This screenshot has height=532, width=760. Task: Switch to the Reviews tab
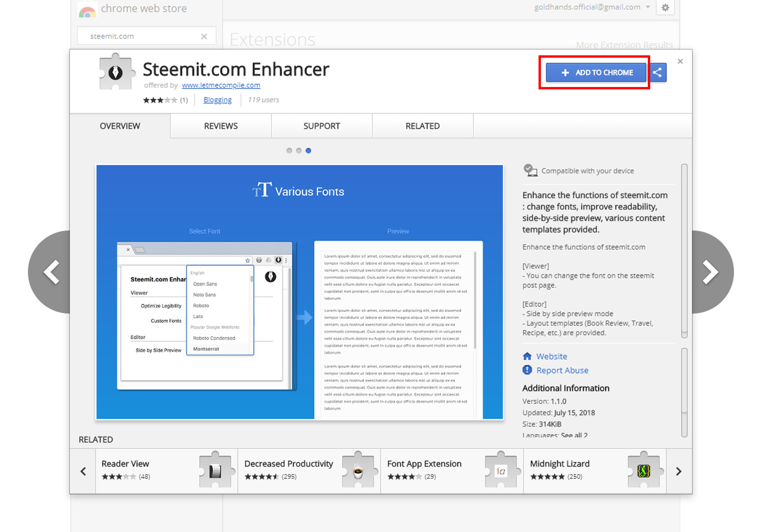pos(221,126)
